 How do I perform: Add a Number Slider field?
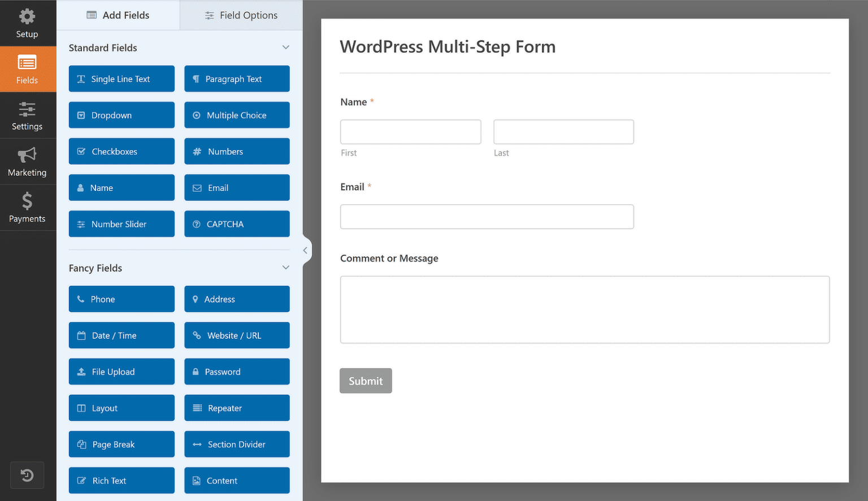pyautogui.click(x=121, y=224)
